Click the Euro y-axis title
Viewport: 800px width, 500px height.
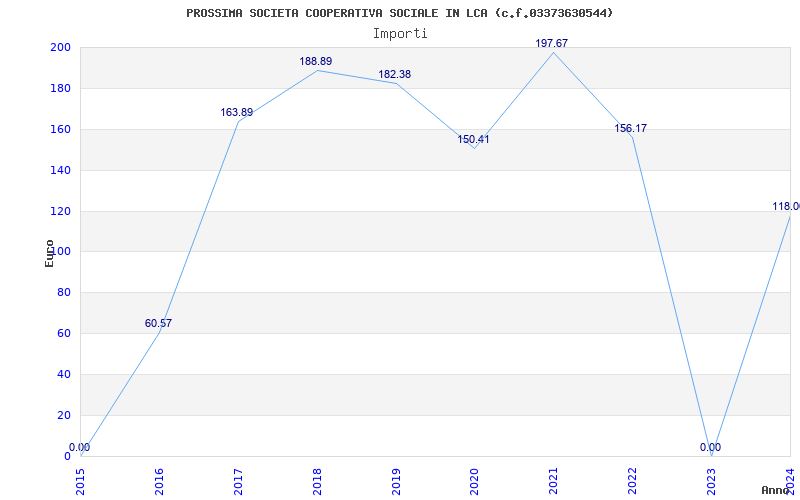pos(49,253)
